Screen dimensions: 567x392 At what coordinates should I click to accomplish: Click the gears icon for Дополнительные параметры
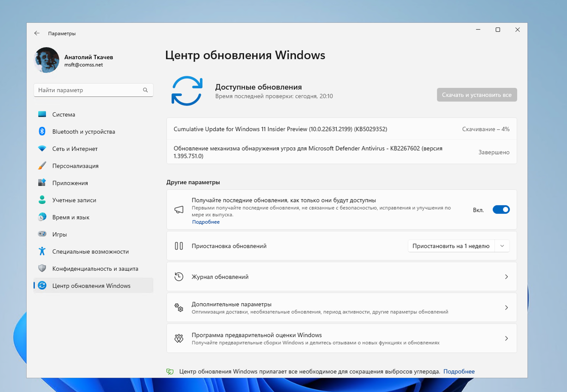point(179,307)
